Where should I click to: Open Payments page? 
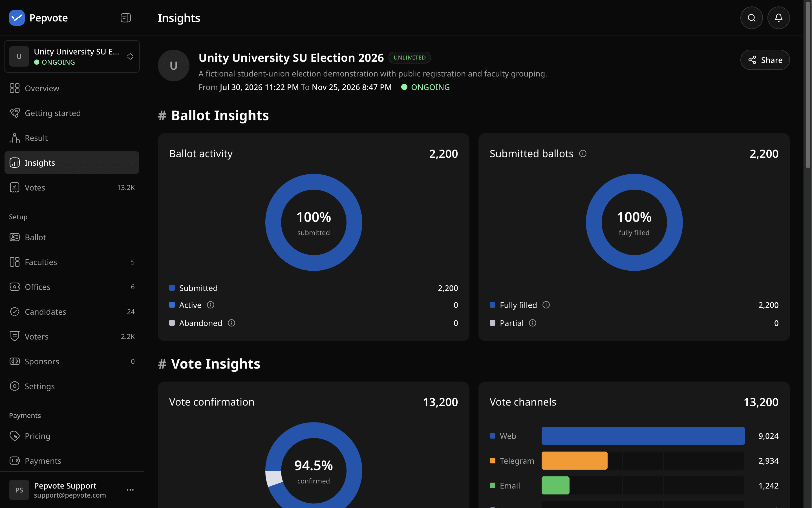coord(72,461)
